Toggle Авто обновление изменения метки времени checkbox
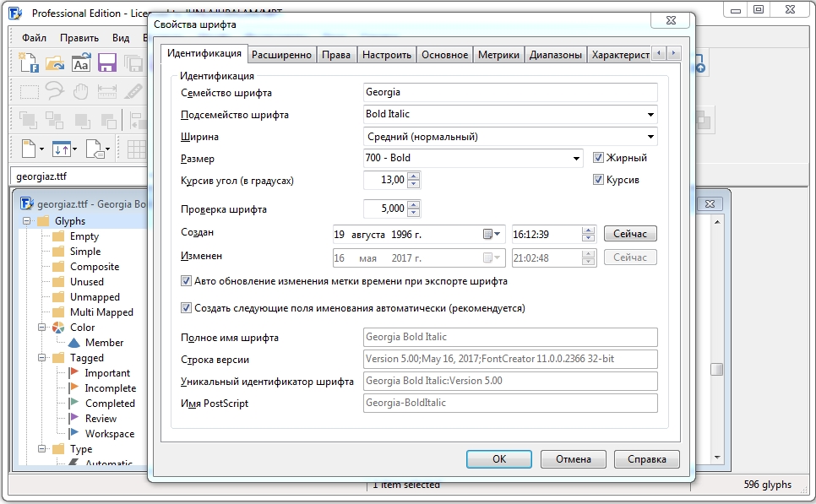816x504 pixels. coord(186,281)
